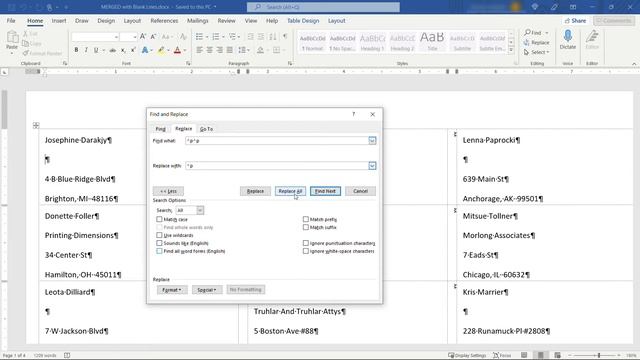Viewport: 640px width, 360px height.
Task: Open the Format dropdown button
Action: point(171,290)
